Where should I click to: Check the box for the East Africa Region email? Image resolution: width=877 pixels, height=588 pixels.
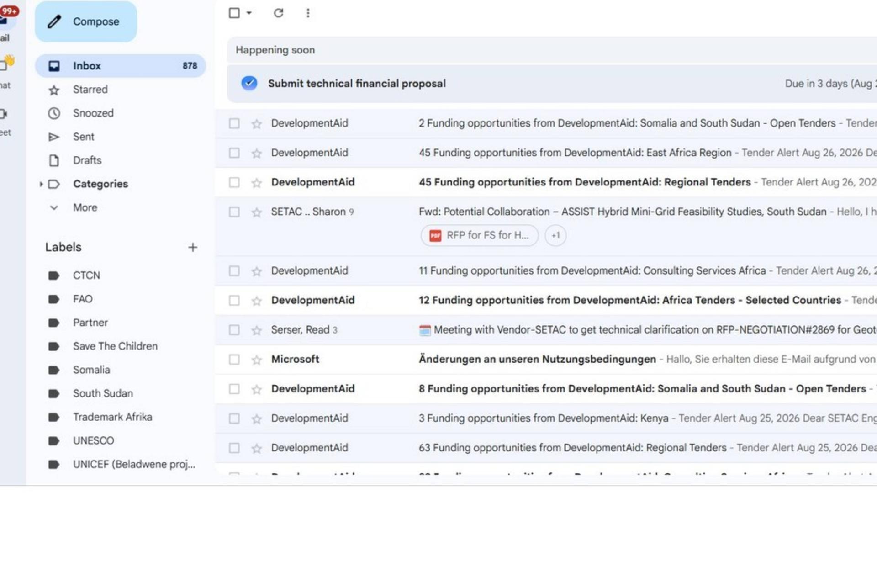point(234,153)
